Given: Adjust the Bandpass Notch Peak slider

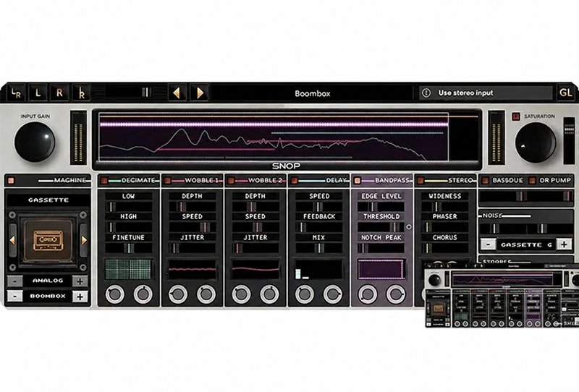Looking at the screenshot, I should click(x=381, y=248).
